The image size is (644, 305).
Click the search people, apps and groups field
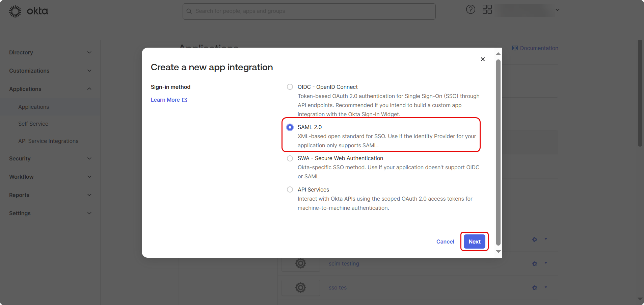[309, 11]
